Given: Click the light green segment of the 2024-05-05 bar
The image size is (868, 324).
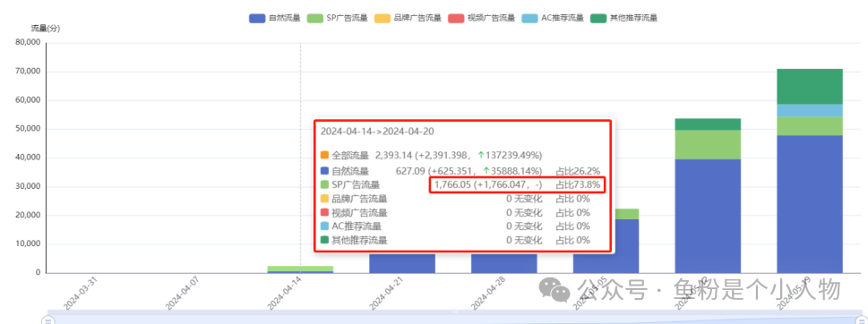Looking at the screenshot, I should pos(628,213).
